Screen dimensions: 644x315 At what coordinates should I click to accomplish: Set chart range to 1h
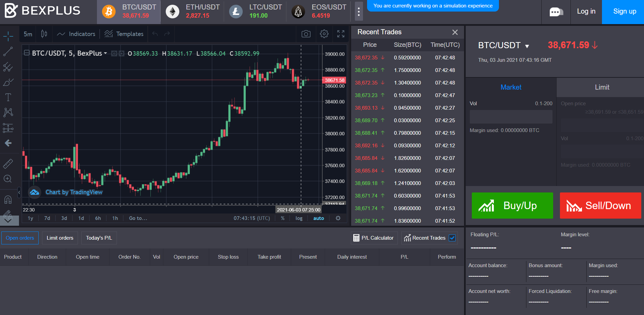coord(115,218)
